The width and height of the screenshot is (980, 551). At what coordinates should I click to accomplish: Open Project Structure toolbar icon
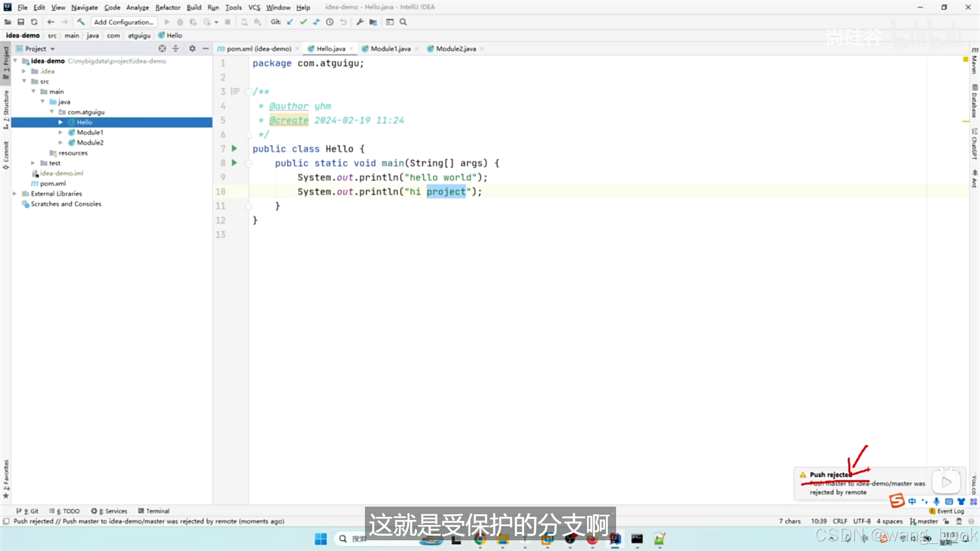pyautogui.click(x=373, y=22)
